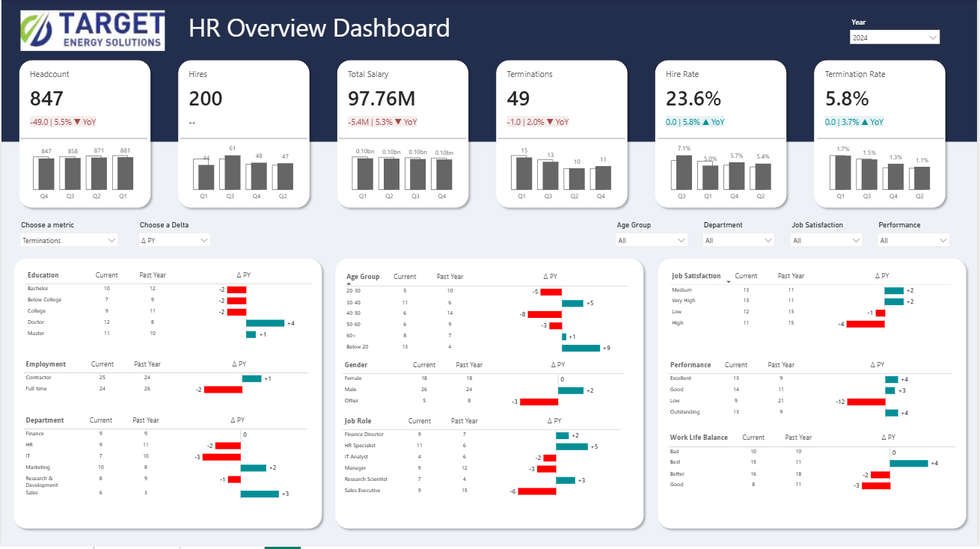
Task: Select the HR Specialist job role row
Action: [483, 446]
